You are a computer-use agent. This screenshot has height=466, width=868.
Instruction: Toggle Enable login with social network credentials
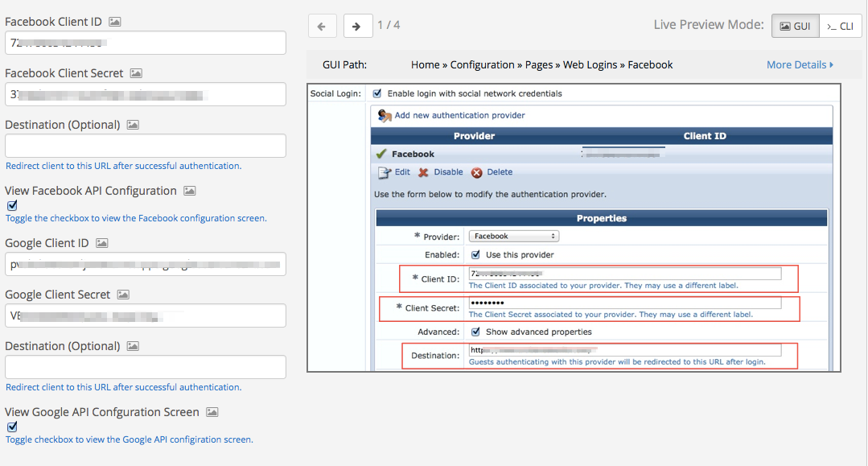377,93
